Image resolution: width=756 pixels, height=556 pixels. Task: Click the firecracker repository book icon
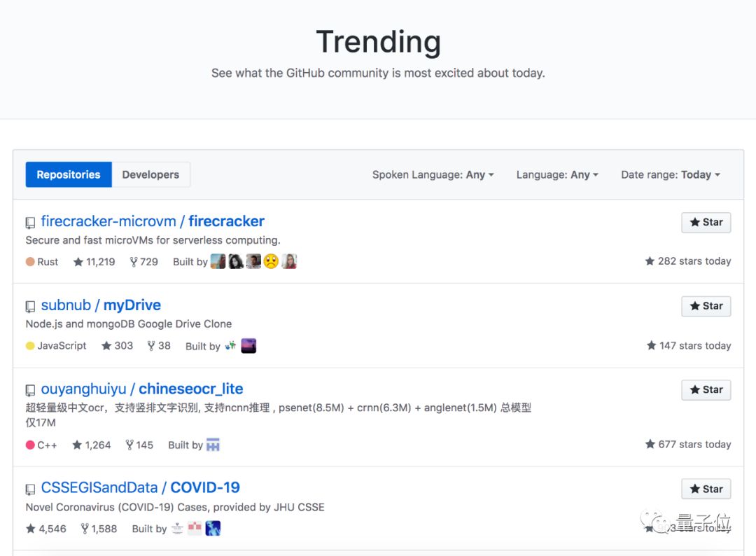click(x=30, y=222)
